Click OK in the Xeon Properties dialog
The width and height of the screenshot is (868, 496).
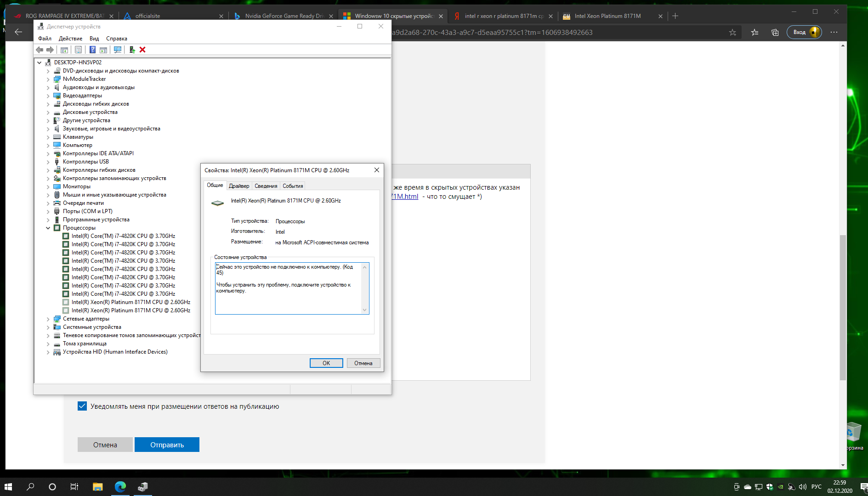click(x=326, y=363)
